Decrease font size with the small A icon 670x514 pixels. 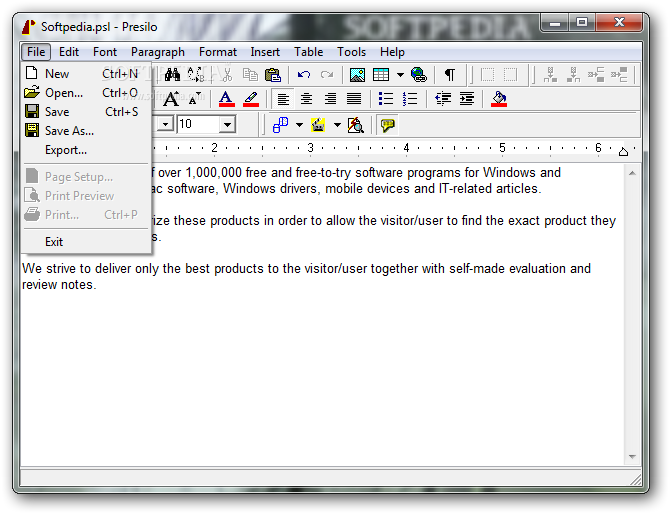tap(194, 100)
